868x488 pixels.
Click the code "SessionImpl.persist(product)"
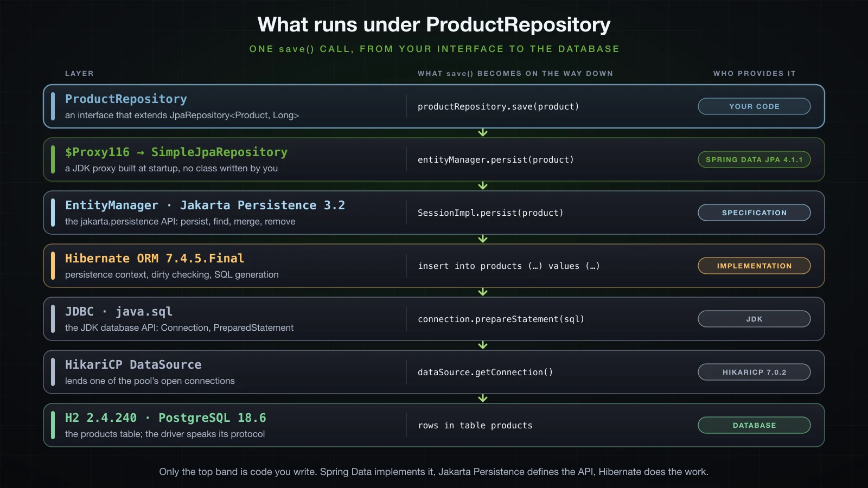point(490,213)
